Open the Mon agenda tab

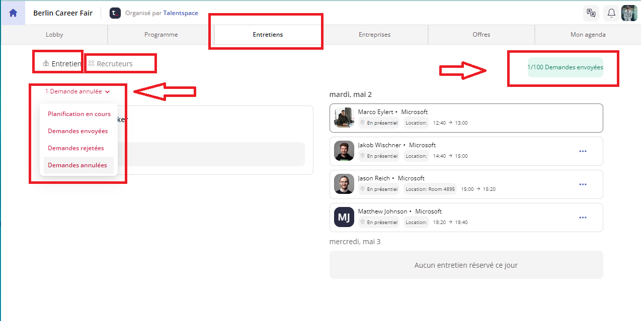(x=588, y=35)
